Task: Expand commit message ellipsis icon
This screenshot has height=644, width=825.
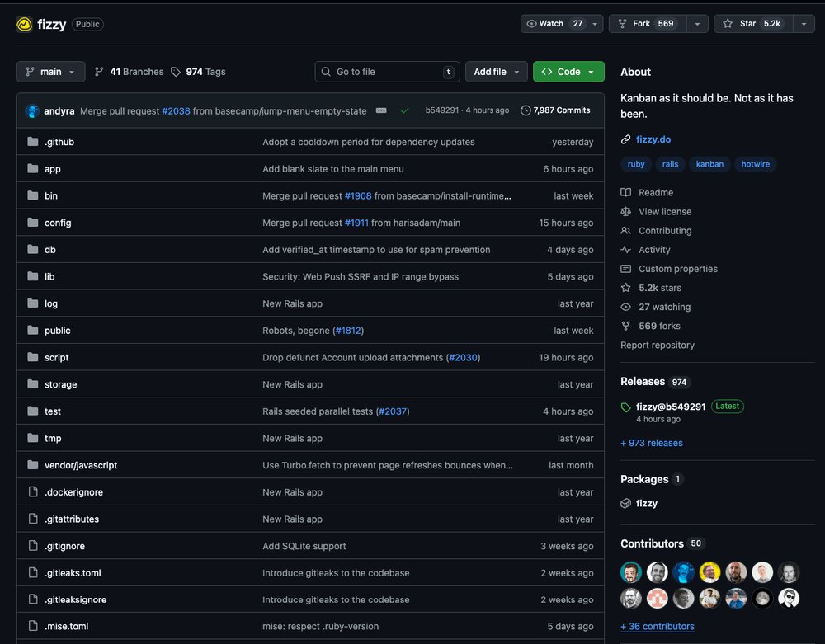Action: 381,110
